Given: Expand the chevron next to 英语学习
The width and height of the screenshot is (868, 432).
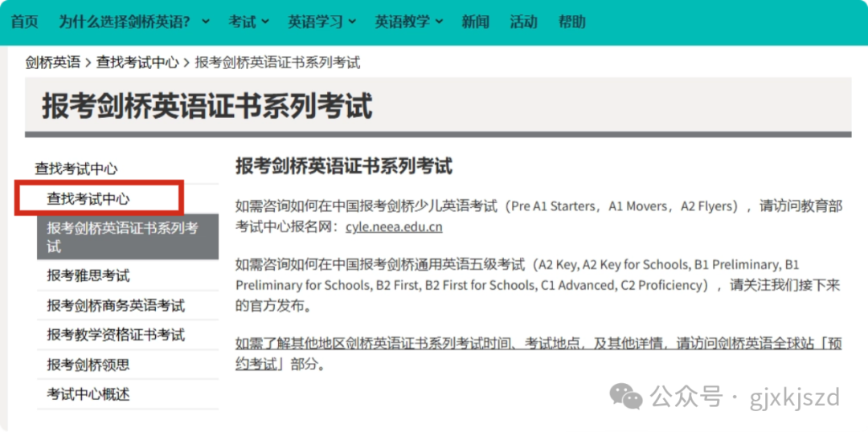Looking at the screenshot, I should point(351,22).
